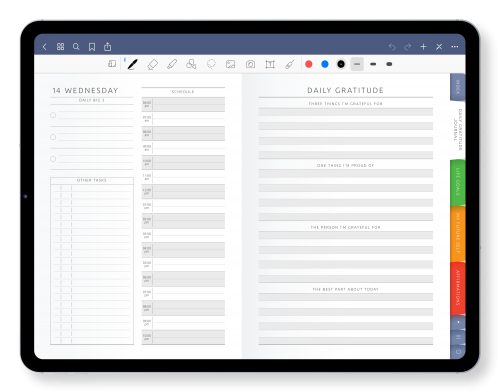Screen dimensions: 500x392
Task: Check the third Daily Big 3 circle
Action: (53, 159)
